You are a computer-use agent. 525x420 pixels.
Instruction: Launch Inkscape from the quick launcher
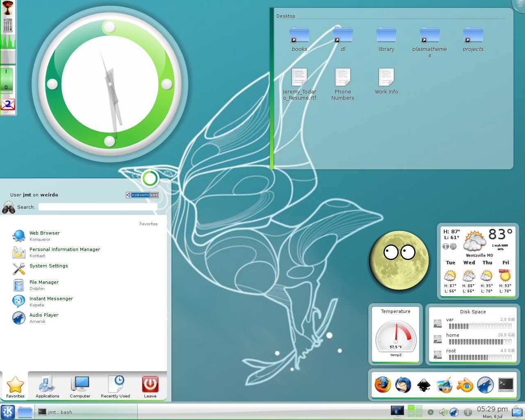(x=424, y=385)
